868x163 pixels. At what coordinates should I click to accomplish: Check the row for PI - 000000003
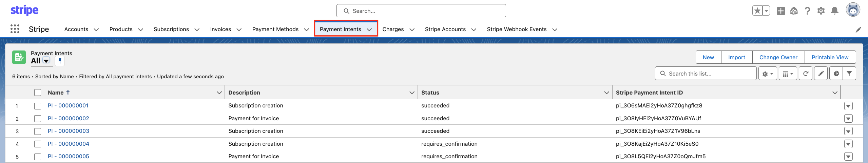click(38, 131)
